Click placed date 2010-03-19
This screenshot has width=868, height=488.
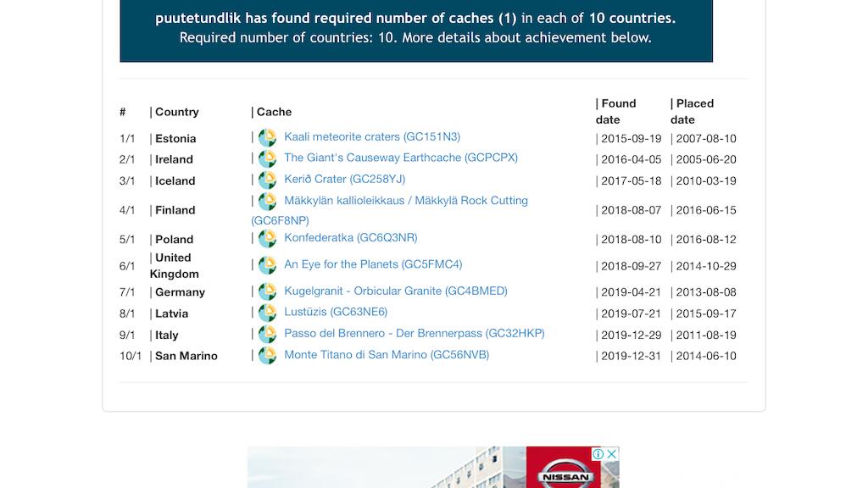click(706, 181)
